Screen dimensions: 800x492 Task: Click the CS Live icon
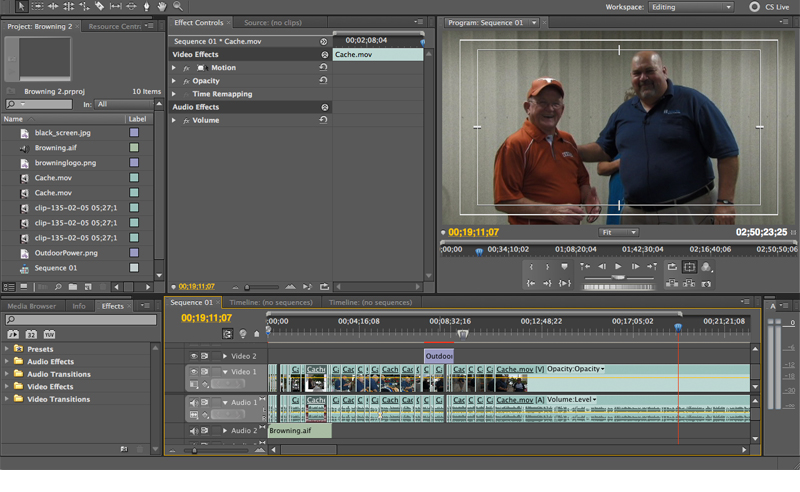pyautogui.click(x=754, y=7)
